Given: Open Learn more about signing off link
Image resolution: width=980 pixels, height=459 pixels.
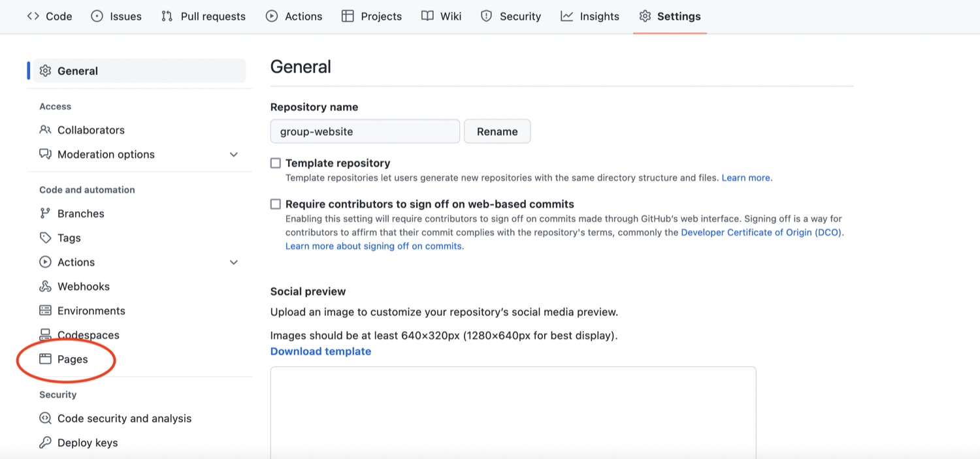Looking at the screenshot, I should [374, 246].
